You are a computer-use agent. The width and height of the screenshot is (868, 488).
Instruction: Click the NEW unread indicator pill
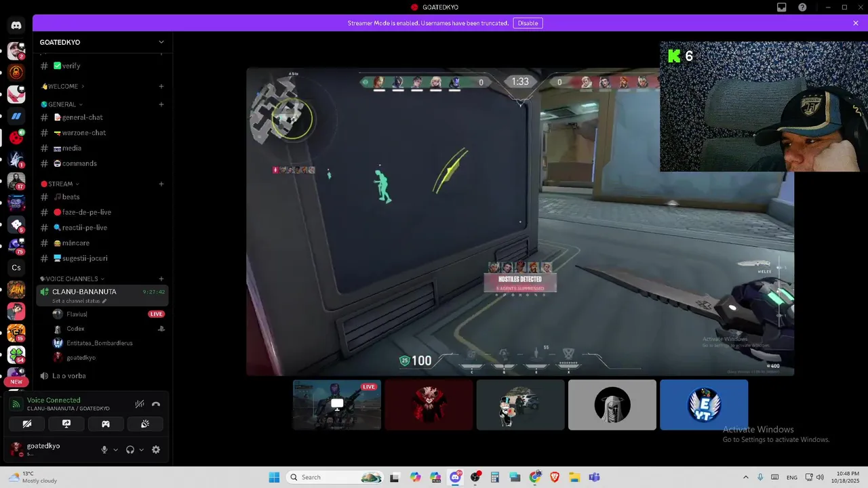[x=16, y=382]
